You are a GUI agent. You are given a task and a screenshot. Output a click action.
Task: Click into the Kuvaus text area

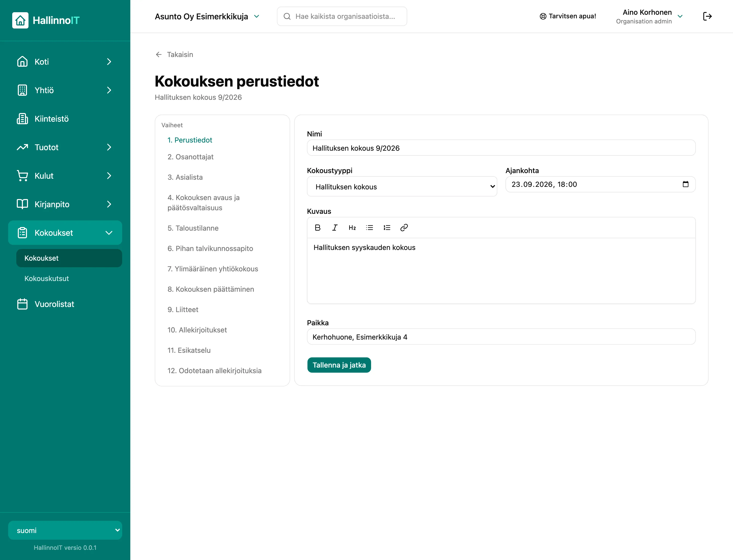tap(501, 271)
